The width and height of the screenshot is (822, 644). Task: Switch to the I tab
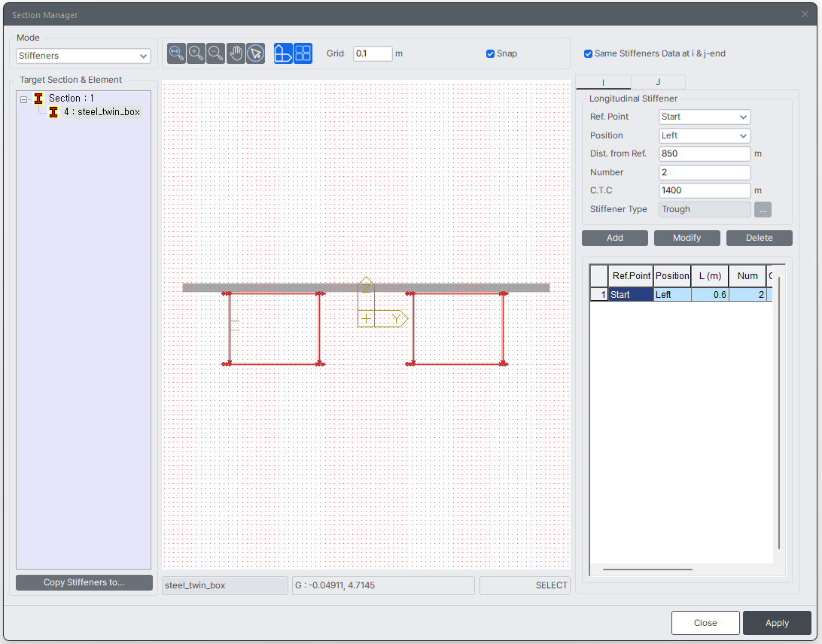pos(603,82)
